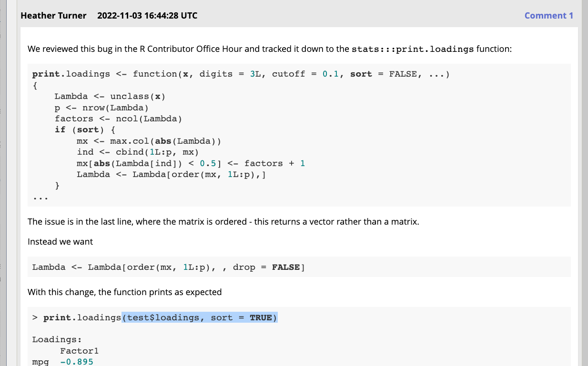Click "The issue is in the last line" sentence

coord(223,222)
